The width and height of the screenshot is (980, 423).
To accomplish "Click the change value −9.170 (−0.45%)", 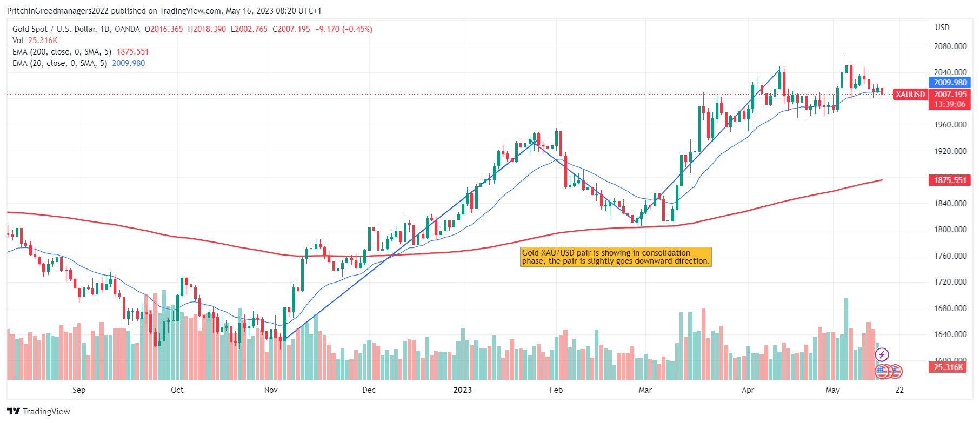I will pos(344,29).
